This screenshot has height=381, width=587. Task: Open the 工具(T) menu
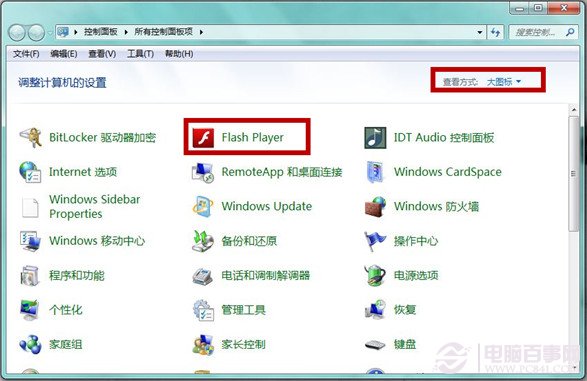[x=140, y=54]
